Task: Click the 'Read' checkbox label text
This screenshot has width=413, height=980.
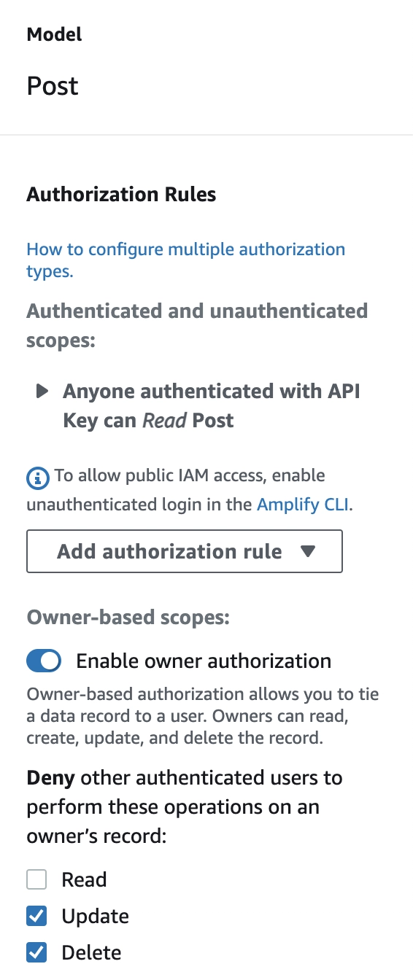Action: (84, 879)
